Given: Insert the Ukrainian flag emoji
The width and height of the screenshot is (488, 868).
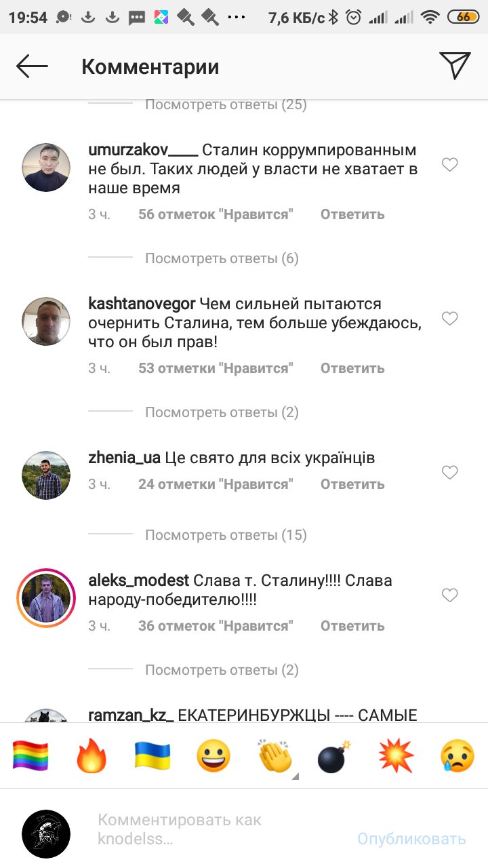Looking at the screenshot, I should pyautogui.click(x=152, y=755).
